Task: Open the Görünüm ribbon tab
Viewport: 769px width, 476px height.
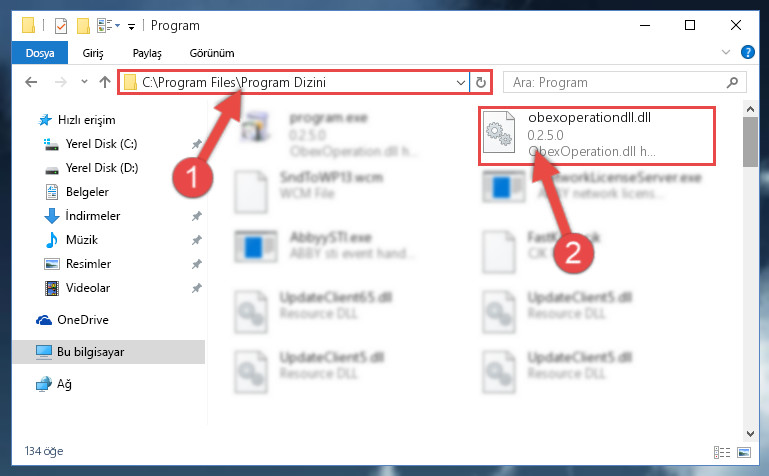Action: pos(212,53)
